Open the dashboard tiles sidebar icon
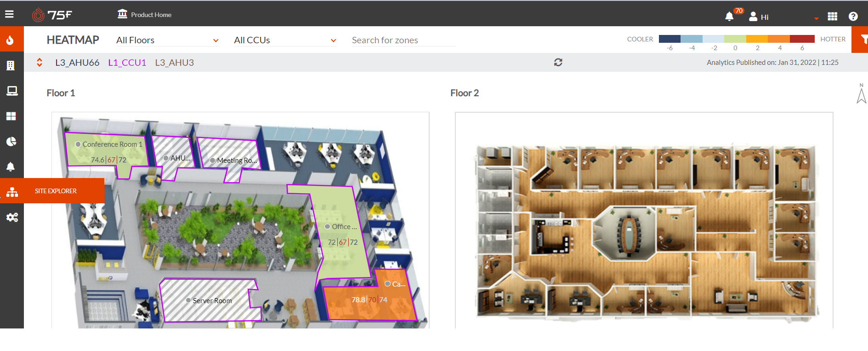Viewport: 868px width, 351px height. pyautogui.click(x=11, y=116)
